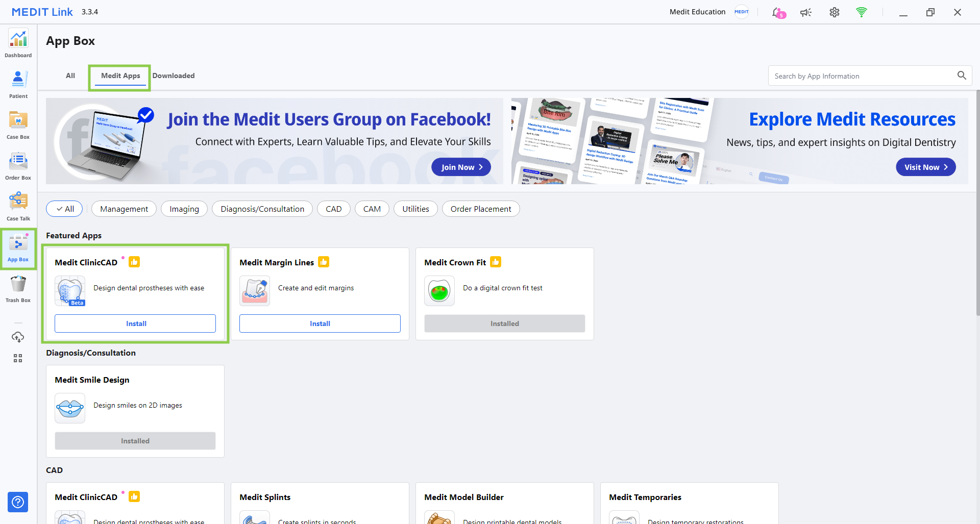This screenshot has width=980, height=524.
Task: Click the Medit account avatar icon
Action: click(x=742, y=12)
